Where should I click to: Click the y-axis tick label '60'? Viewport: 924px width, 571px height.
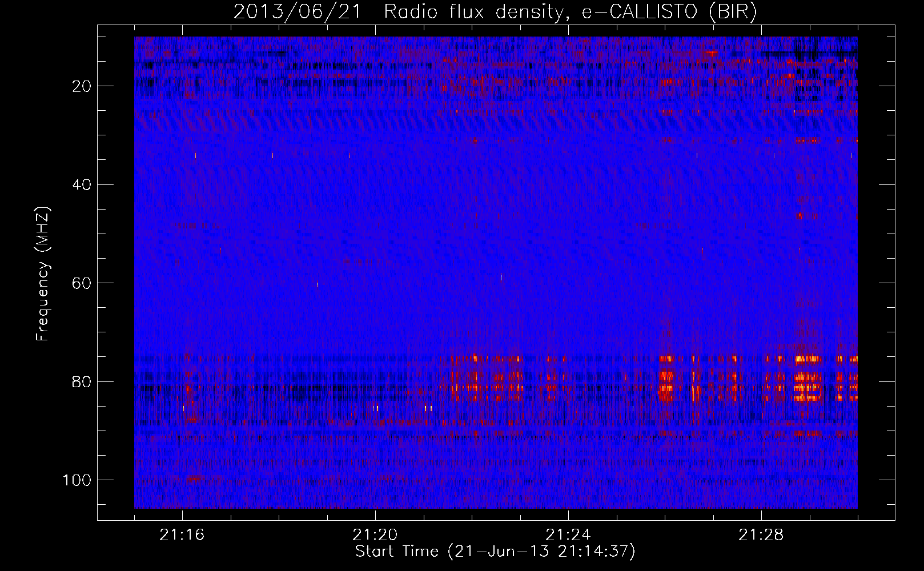pos(82,283)
